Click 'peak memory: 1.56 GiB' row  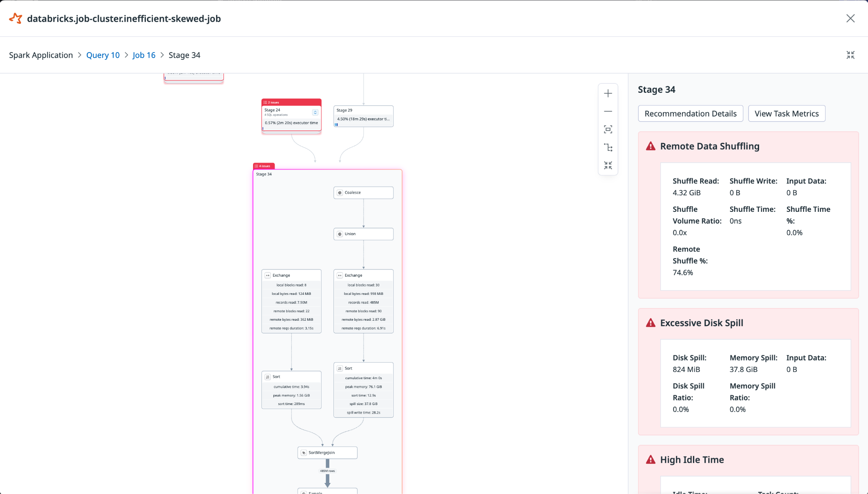[291, 395]
